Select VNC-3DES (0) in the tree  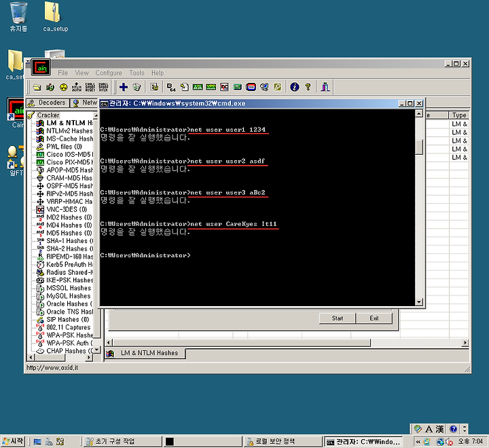tap(67, 209)
